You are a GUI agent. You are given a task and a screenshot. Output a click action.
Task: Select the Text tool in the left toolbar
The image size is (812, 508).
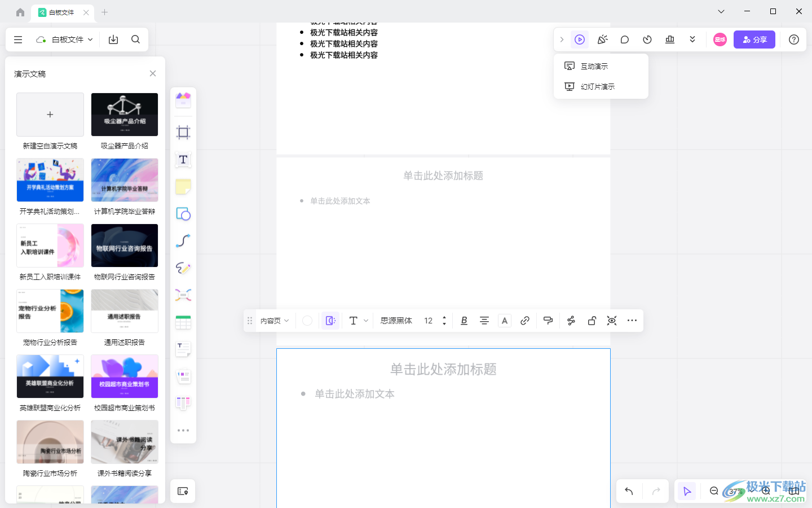click(183, 160)
